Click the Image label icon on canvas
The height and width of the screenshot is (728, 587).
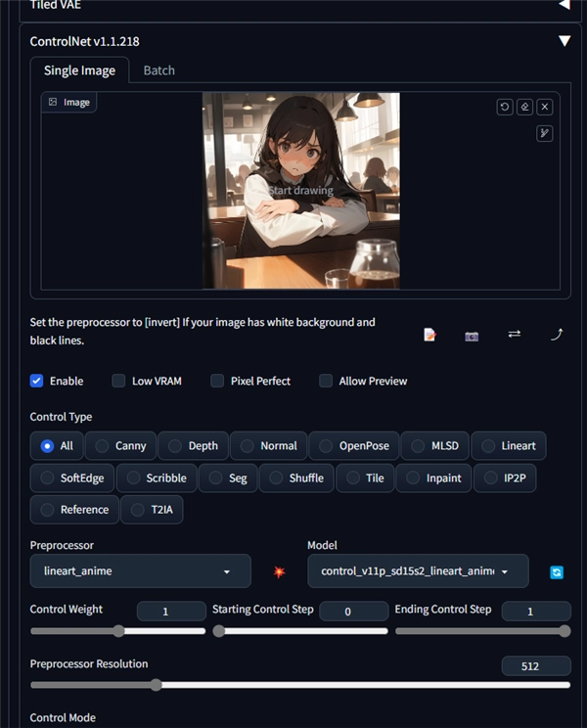pos(53,102)
